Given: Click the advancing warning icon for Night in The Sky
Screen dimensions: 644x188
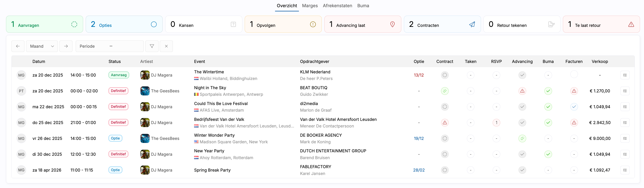Looking at the screenshot, I should click(x=522, y=91).
